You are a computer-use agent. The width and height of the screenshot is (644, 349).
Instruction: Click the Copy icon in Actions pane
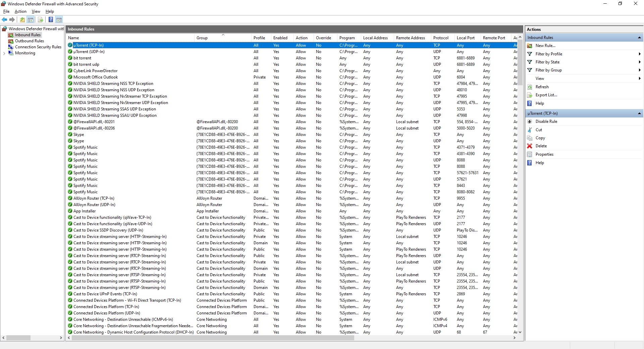(530, 138)
